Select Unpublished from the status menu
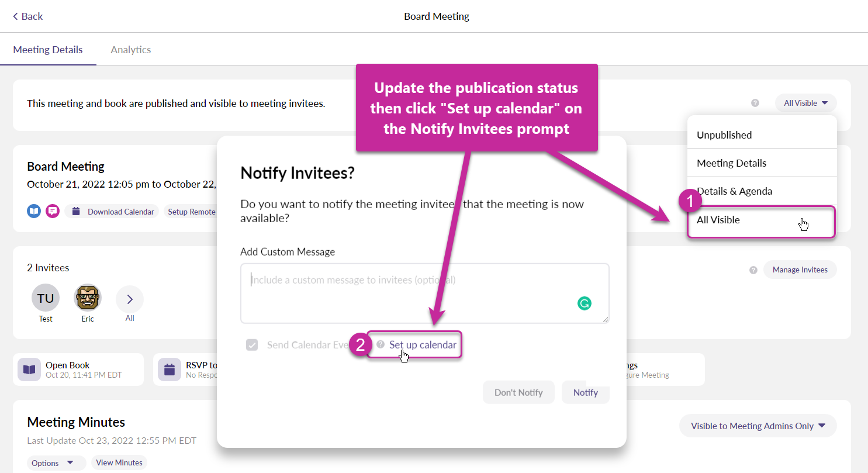 (x=724, y=135)
